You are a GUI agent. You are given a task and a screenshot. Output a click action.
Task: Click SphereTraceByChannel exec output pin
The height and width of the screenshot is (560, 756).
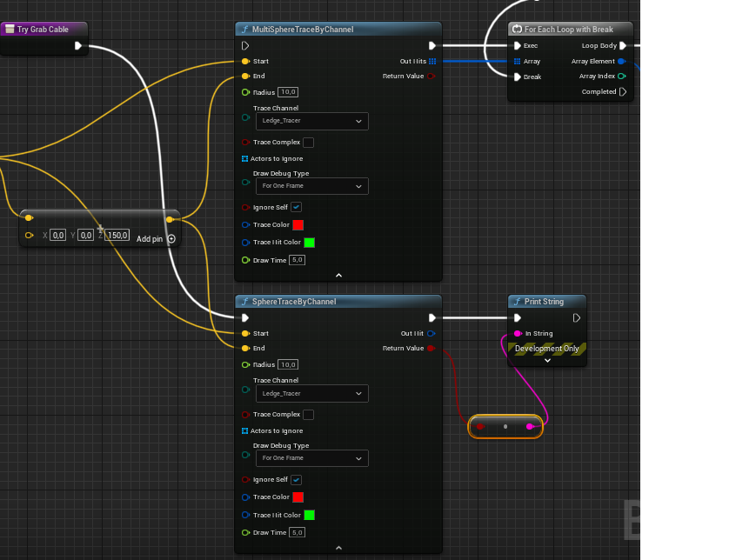click(x=432, y=318)
